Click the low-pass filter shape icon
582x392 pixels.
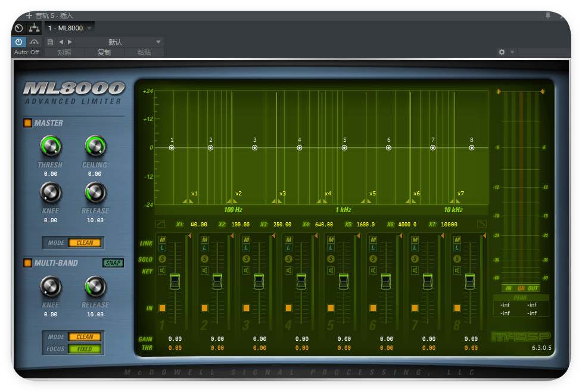481,224
